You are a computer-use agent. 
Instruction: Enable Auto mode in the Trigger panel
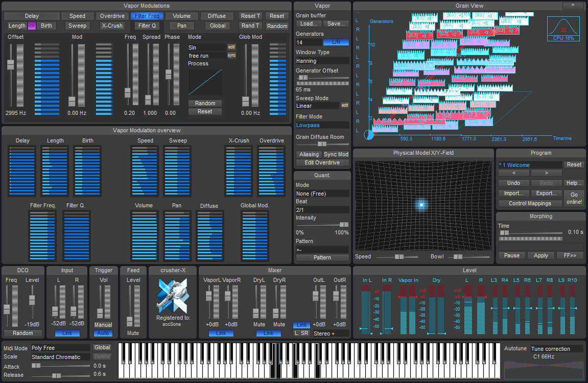coord(103,333)
